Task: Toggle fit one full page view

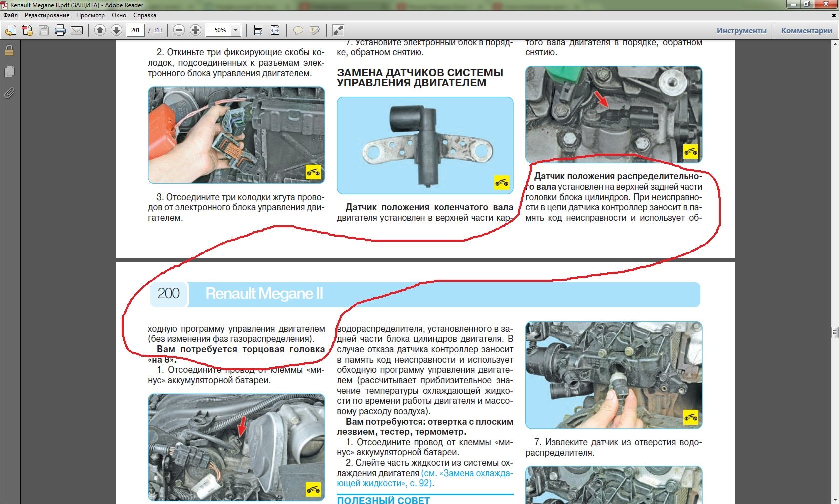Action: click(275, 30)
